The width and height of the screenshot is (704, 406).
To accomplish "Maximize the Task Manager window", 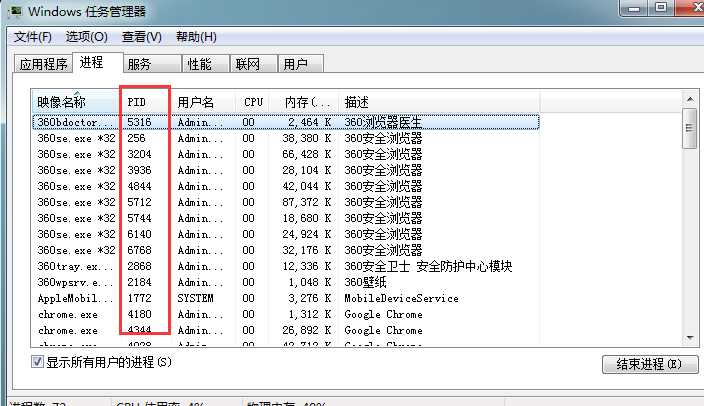I will (x=660, y=8).
